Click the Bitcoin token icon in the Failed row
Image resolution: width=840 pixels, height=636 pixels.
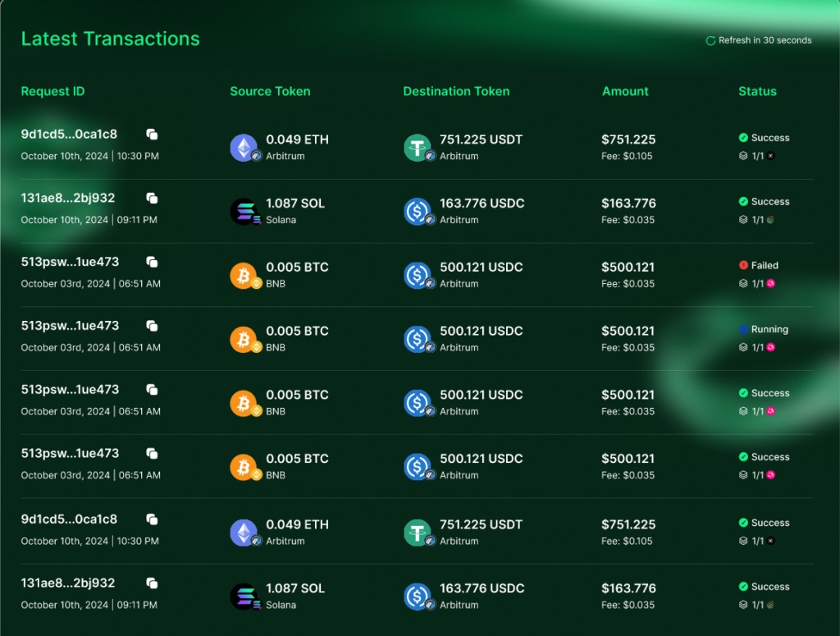pyautogui.click(x=243, y=276)
